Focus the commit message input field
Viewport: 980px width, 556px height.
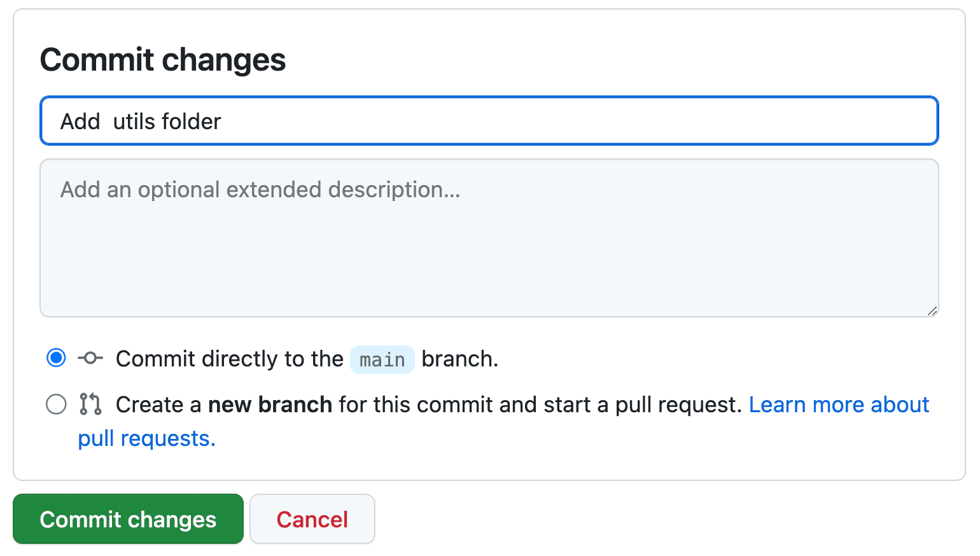click(x=489, y=121)
